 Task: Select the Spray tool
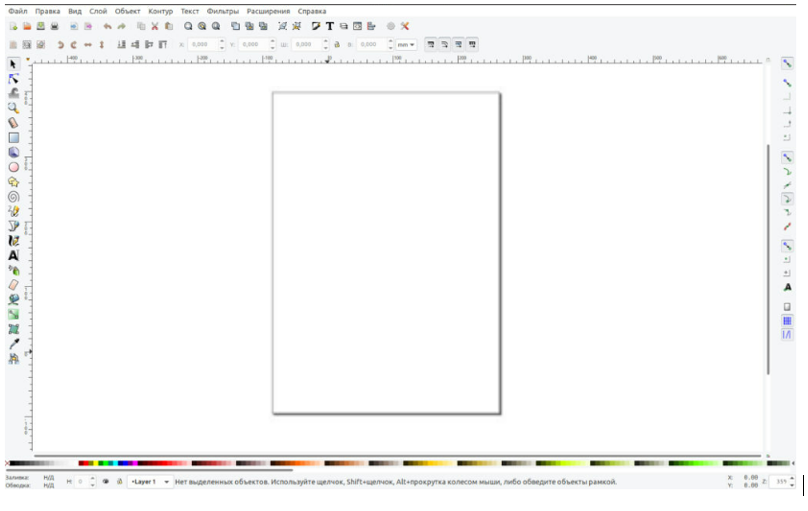coord(13,270)
